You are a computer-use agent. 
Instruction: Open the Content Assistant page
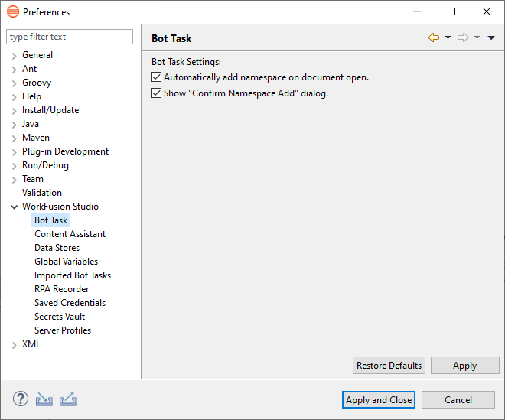(70, 234)
